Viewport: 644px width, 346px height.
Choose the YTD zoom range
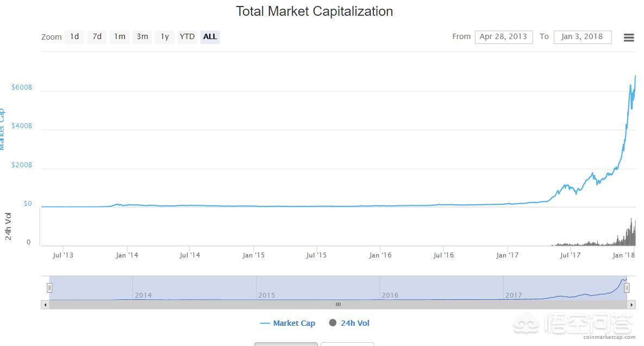point(187,37)
